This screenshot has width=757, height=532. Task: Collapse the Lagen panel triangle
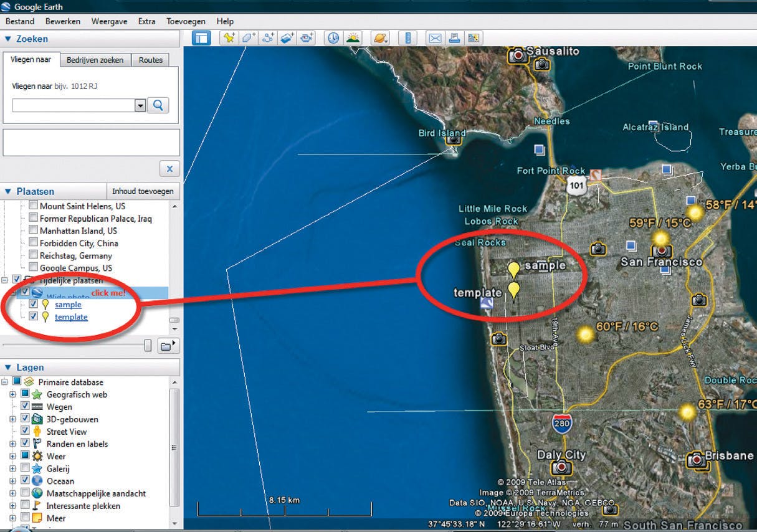[x=8, y=368]
